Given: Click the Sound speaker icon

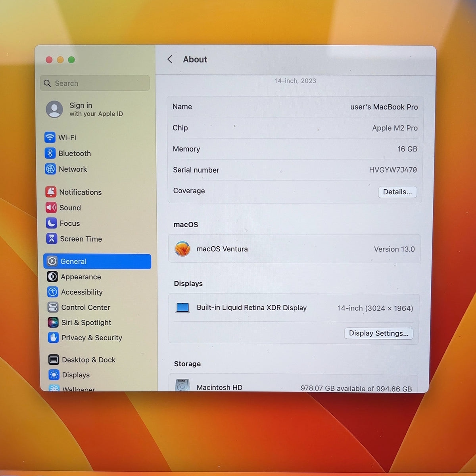Looking at the screenshot, I should pyautogui.click(x=51, y=207).
